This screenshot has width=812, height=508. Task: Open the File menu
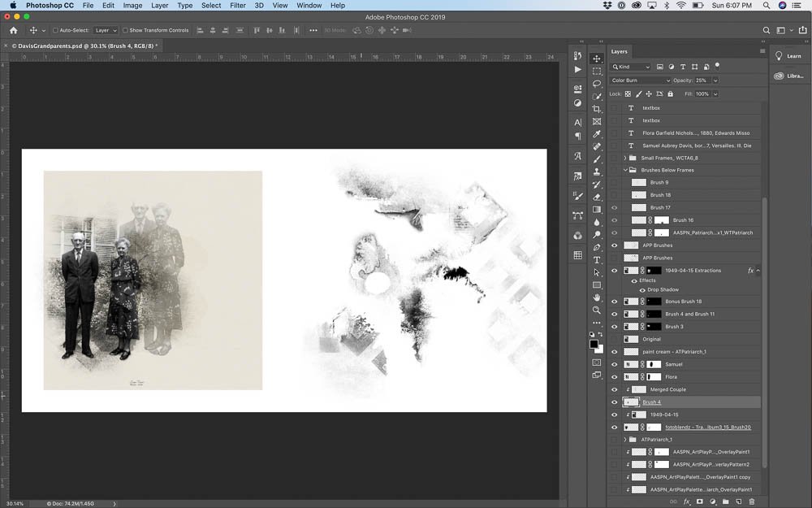click(88, 5)
